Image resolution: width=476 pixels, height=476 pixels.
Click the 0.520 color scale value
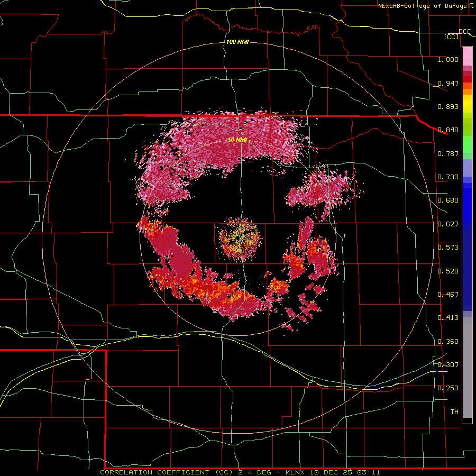coord(448,271)
